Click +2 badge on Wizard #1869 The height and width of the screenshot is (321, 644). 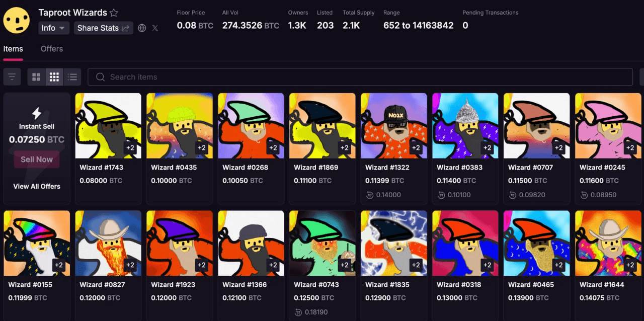(345, 148)
